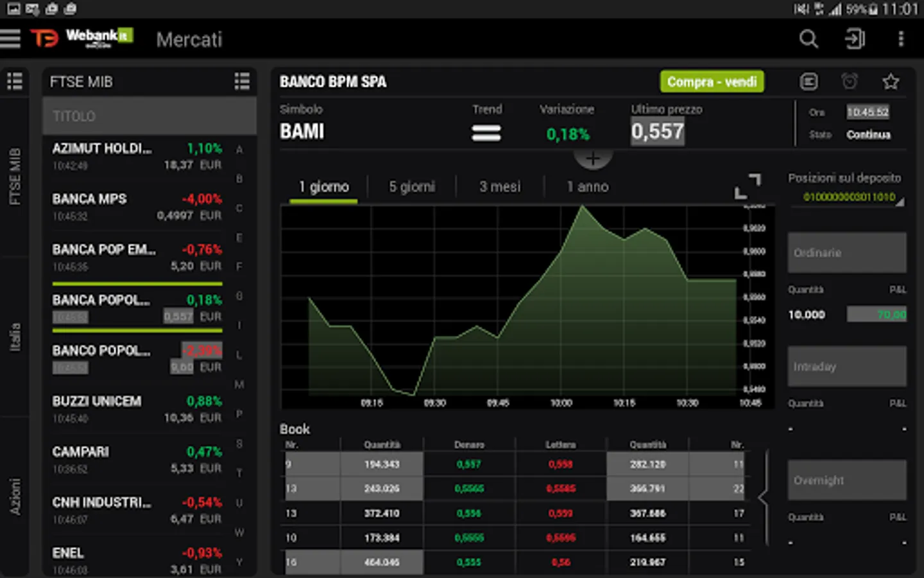Open the FTSE MIB vertical side tab

(x=14, y=177)
